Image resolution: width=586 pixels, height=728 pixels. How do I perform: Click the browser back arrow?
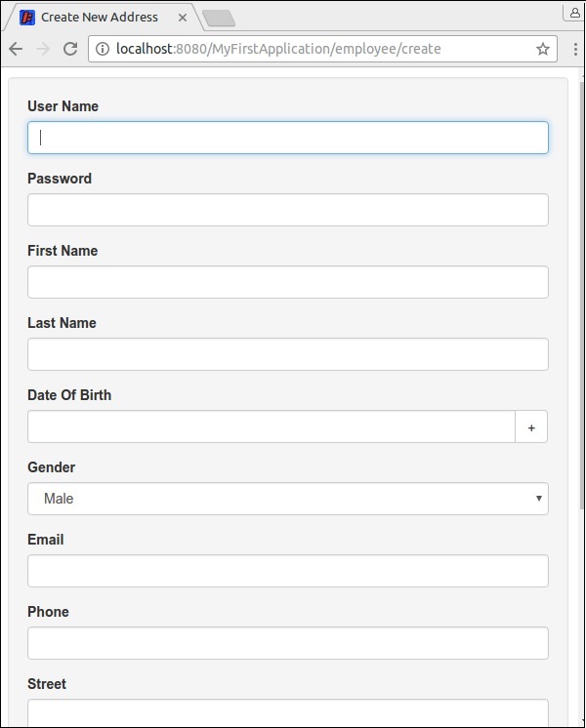(16, 49)
